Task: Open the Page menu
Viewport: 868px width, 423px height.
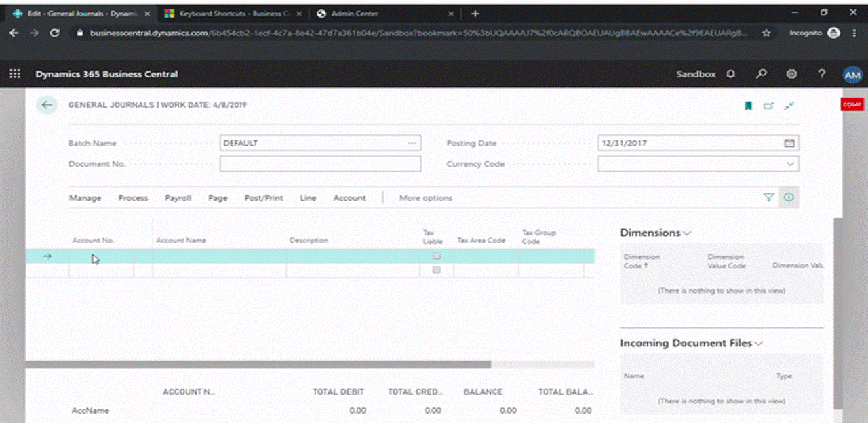Action: coord(218,198)
